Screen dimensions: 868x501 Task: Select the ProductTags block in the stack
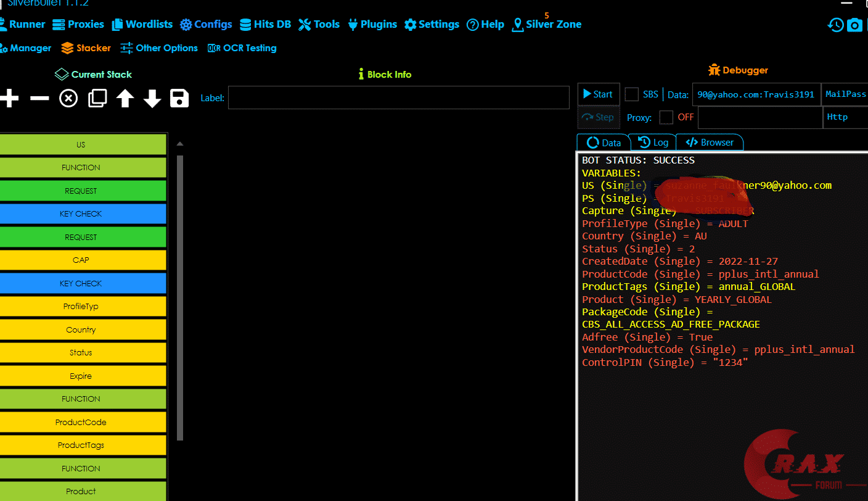coord(83,445)
